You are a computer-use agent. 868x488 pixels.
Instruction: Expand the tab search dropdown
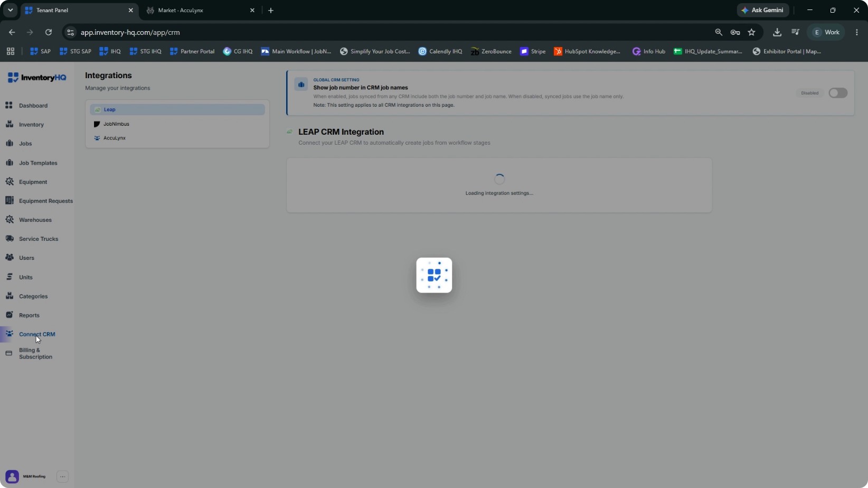pyautogui.click(x=10, y=10)
